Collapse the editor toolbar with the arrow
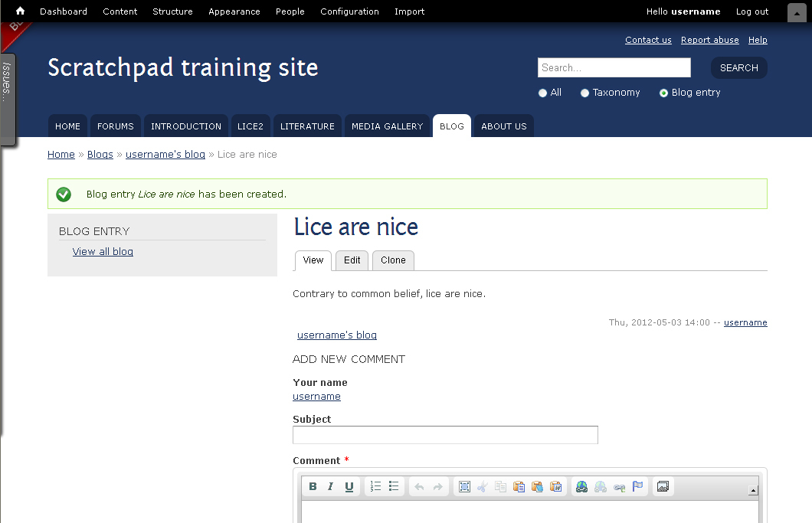Viewport: 812px width, 523px height. pos(754,490)
